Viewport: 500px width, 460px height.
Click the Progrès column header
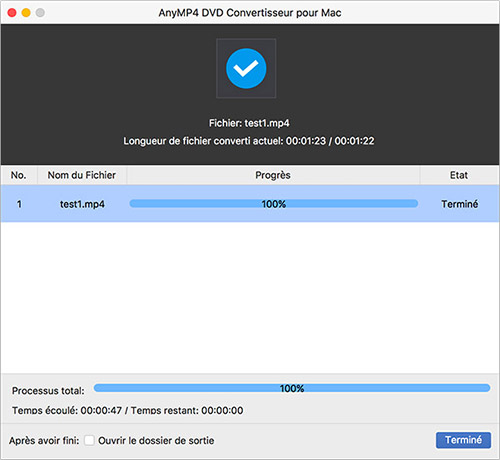coord(273,175)
